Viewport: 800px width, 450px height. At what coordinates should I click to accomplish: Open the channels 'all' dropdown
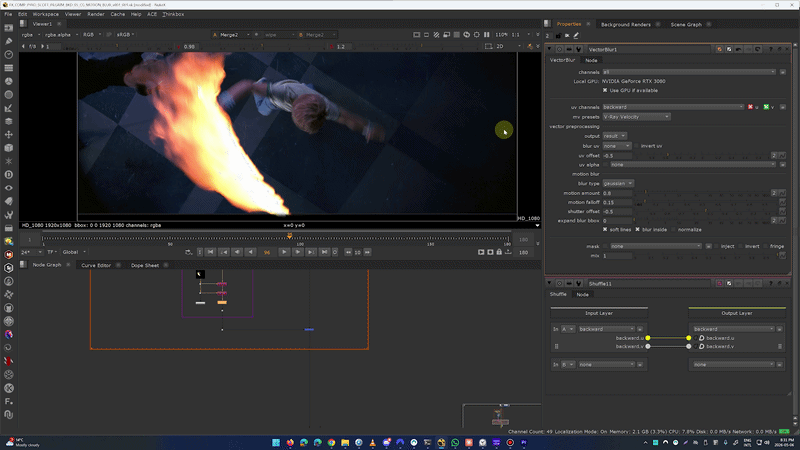point(689,72)
